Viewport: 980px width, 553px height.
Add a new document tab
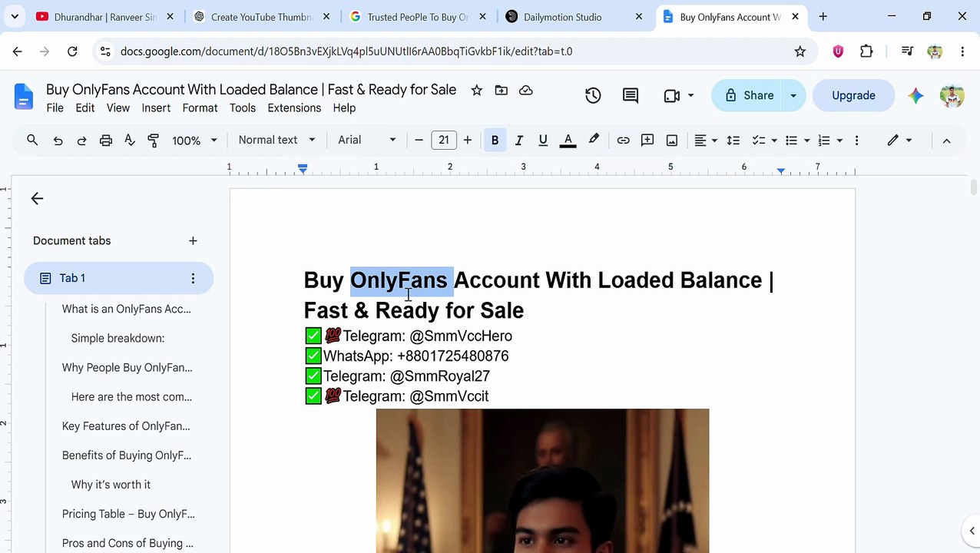coord(193,240)
